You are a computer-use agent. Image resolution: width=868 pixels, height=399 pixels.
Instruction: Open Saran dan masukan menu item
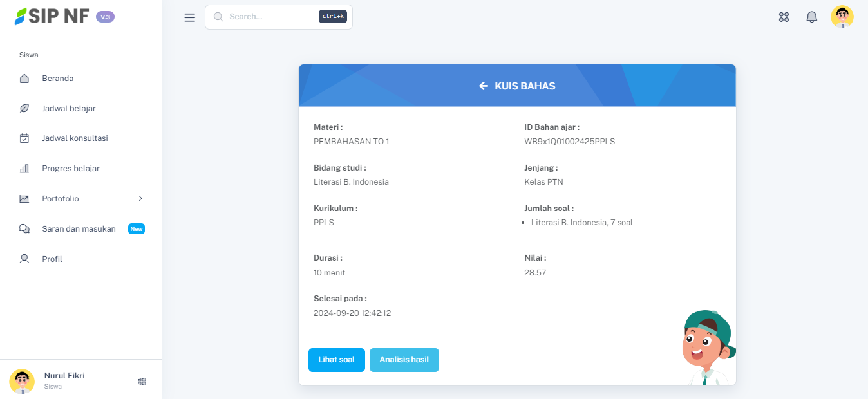pos(79,229)
